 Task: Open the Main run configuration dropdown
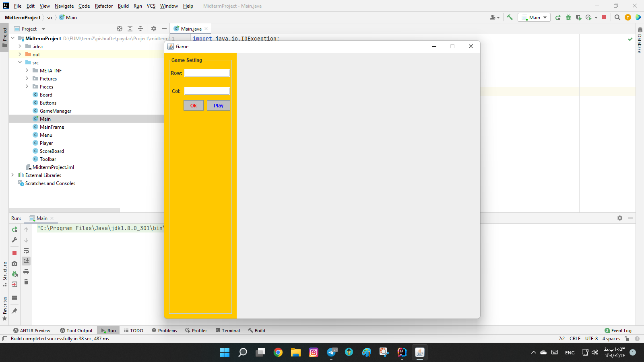tap(534, 17)
